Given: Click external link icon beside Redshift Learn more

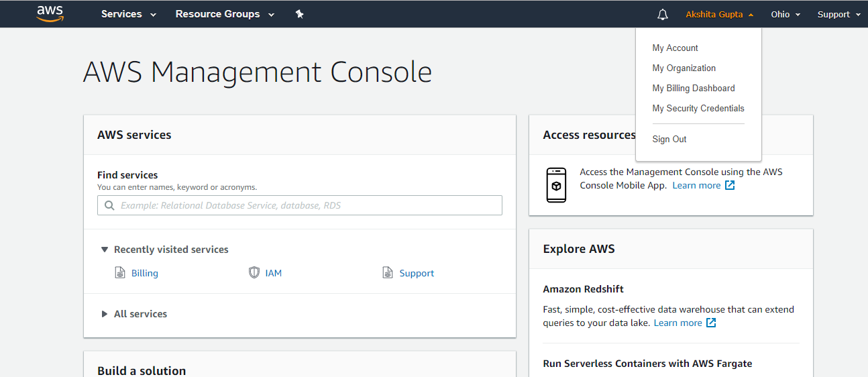Looking at the screenshot, I should [711, 323].
